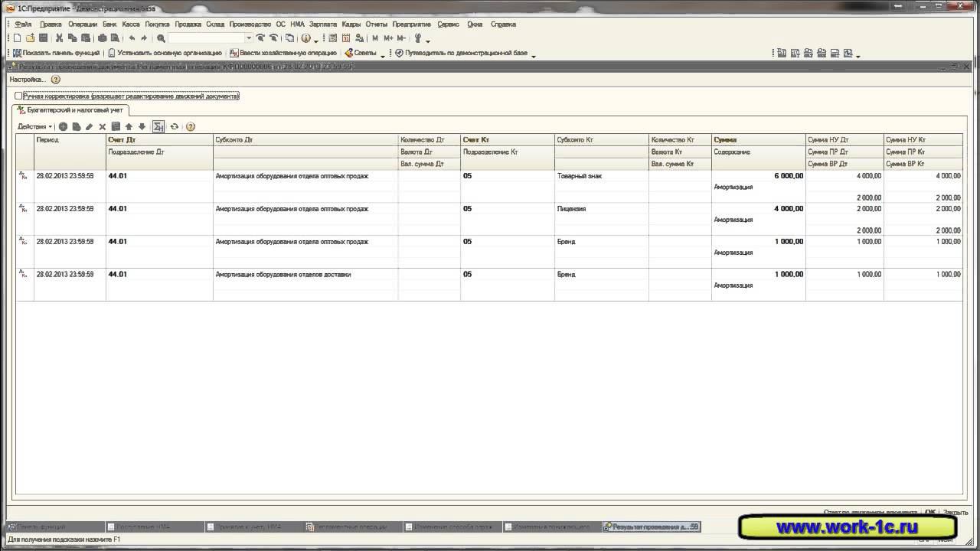
Task: Click the Undo arrow icon
Action: coord(132,38)
